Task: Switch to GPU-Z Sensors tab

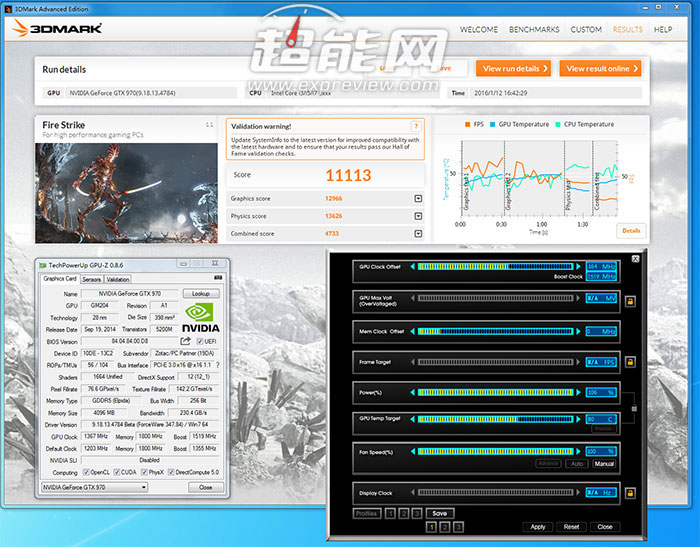Action: pyautogui.click(x=92, y=279)
